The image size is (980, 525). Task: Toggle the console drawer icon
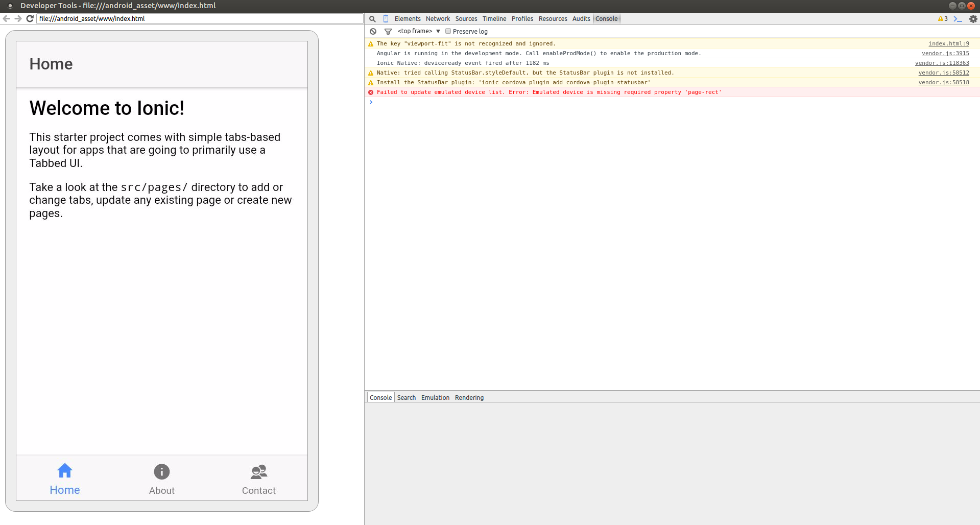[x=958, y=19]
